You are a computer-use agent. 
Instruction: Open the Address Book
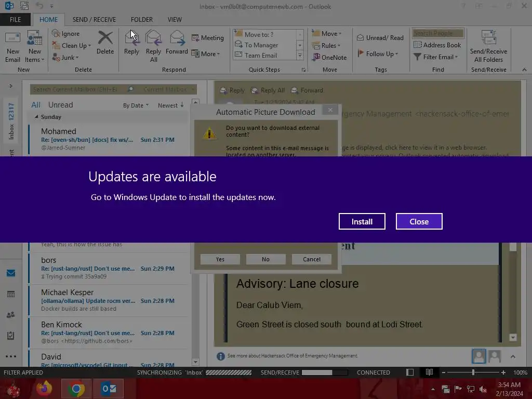point(437,45)
